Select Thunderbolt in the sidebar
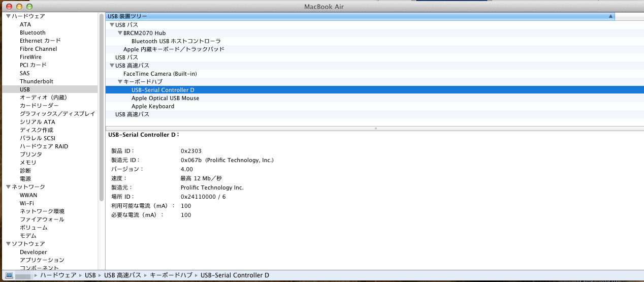 [37, 81]
